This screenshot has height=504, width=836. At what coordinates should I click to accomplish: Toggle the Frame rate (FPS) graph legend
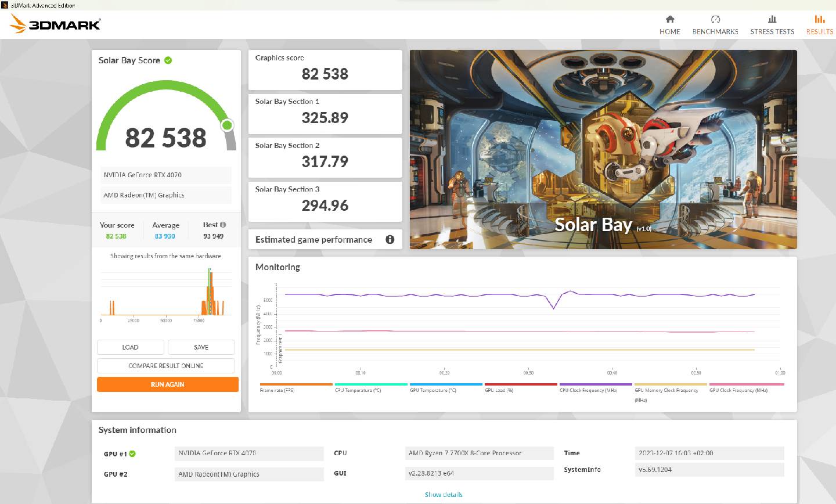pos(277,390)
